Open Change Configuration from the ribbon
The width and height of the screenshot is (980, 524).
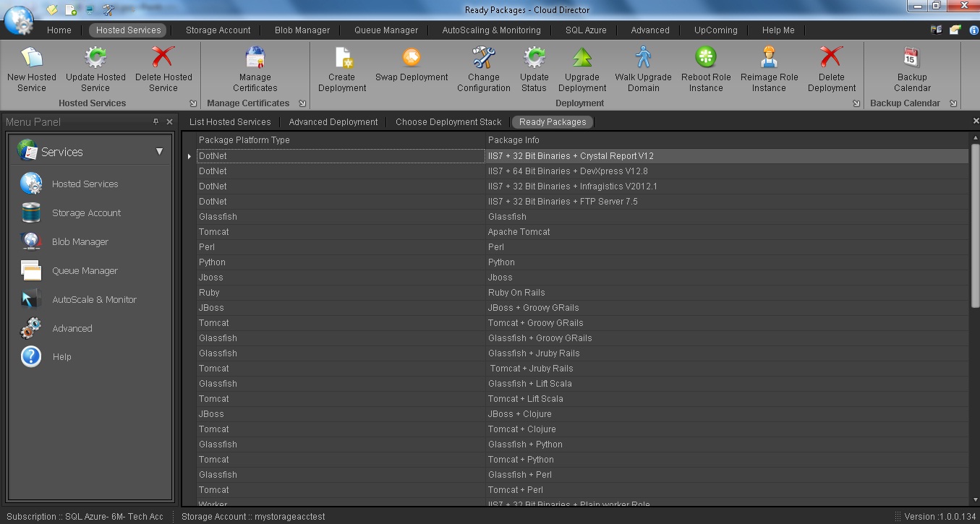pyautogui.click(x=482, y=69)
